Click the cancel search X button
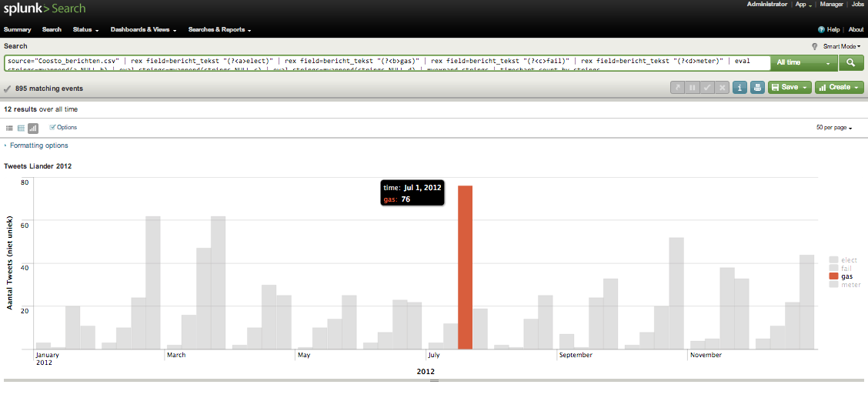The width and height of the screenshot is (868, 398). click(x=722, y=88)
